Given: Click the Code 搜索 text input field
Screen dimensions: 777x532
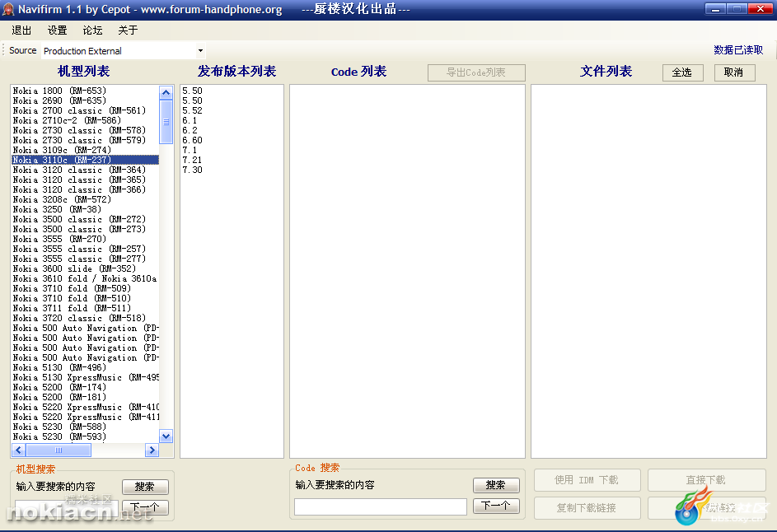Looking at the screenshot, I should click(x=381, y=506).
